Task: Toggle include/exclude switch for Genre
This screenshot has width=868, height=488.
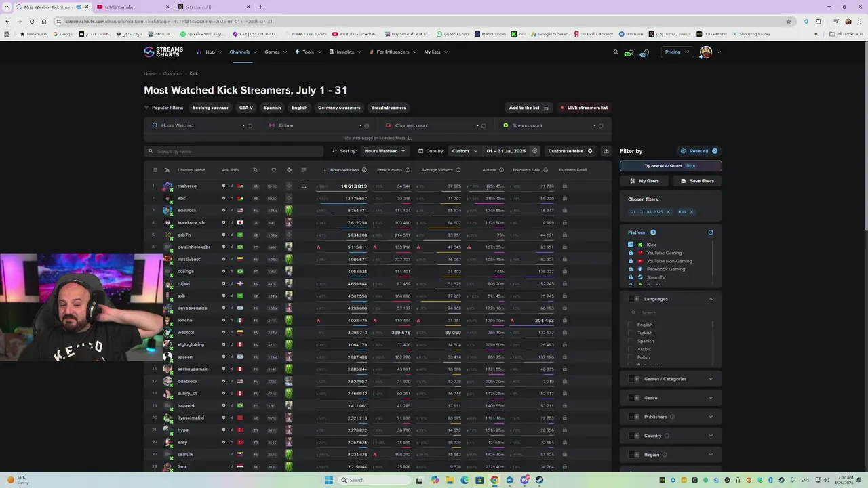Action: 633,398
